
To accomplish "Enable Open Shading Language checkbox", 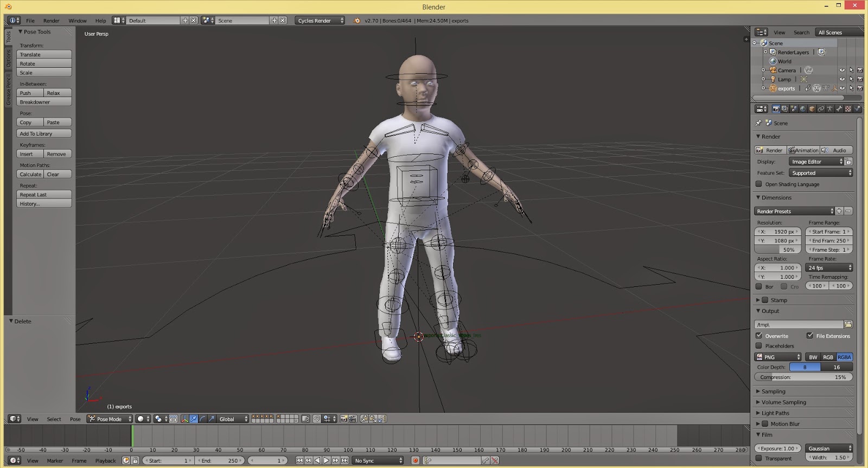I will pos(759,184).
